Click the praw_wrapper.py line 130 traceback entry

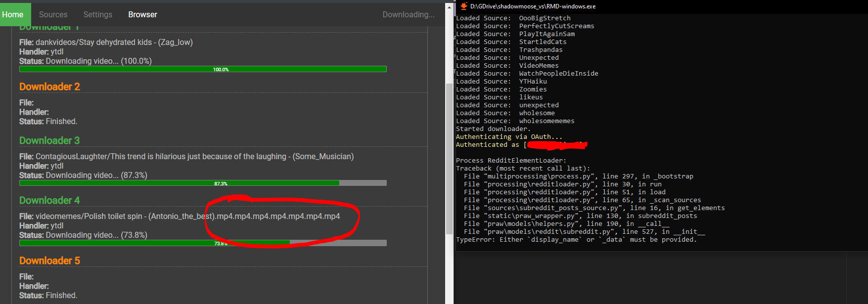coord(581,216)
